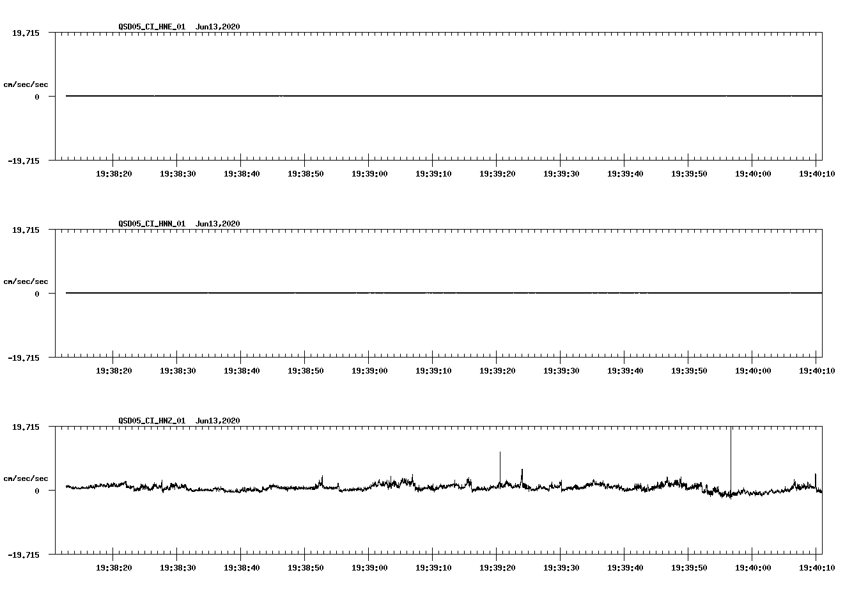Screen dimensions: 868x591
Task: Click 19:39:10 time label under HNN plot
Action: click(x=433, y=371)
